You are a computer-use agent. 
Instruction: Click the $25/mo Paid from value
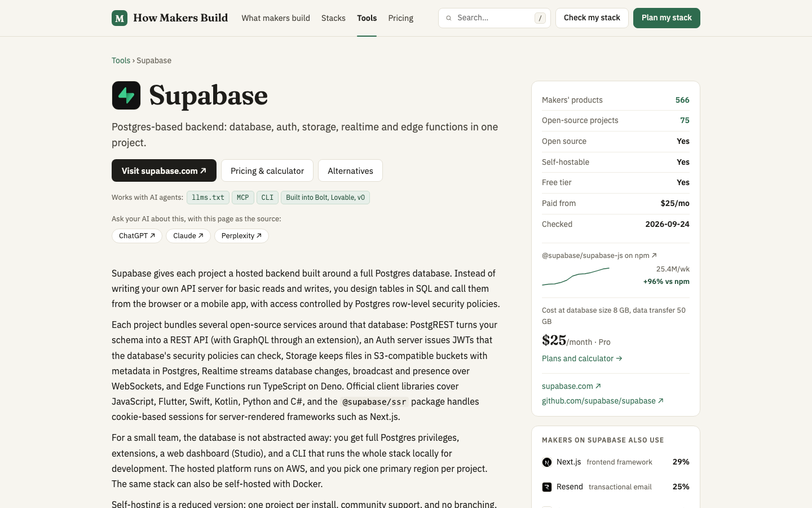[x=675, y=203]
